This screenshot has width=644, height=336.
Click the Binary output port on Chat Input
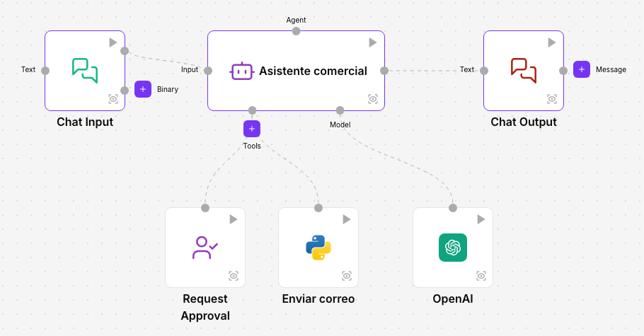(125, 91)
